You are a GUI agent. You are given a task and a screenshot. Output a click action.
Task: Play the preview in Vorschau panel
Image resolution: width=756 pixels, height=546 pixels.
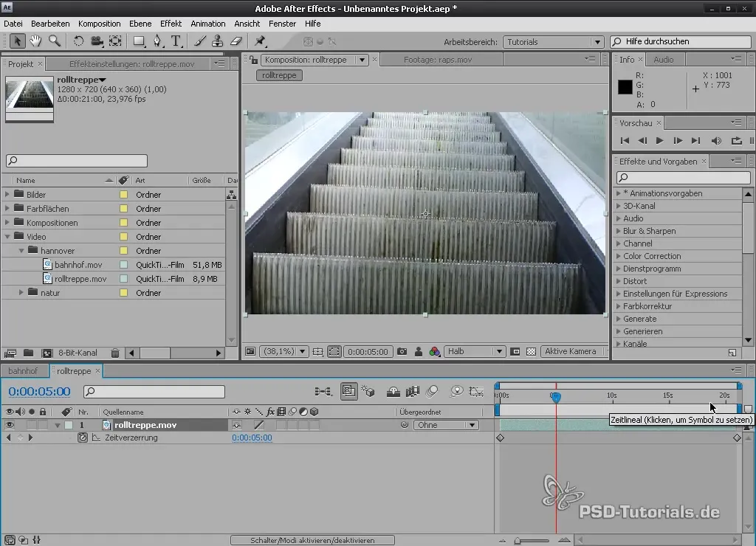pyautogui.click(x=659, y=141)
